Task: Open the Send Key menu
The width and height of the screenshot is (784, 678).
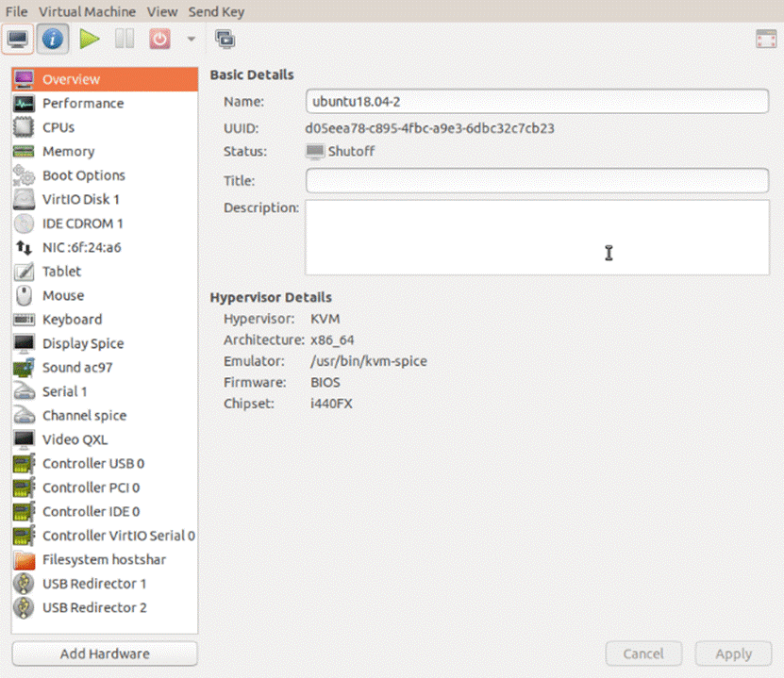Action: click(x=216, y=11)
